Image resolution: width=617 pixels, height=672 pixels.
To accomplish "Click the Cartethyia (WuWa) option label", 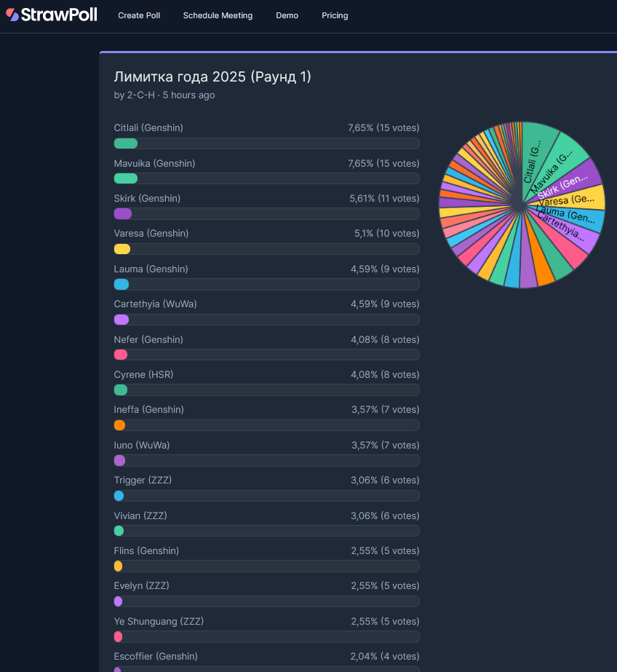I will [155, 304].
